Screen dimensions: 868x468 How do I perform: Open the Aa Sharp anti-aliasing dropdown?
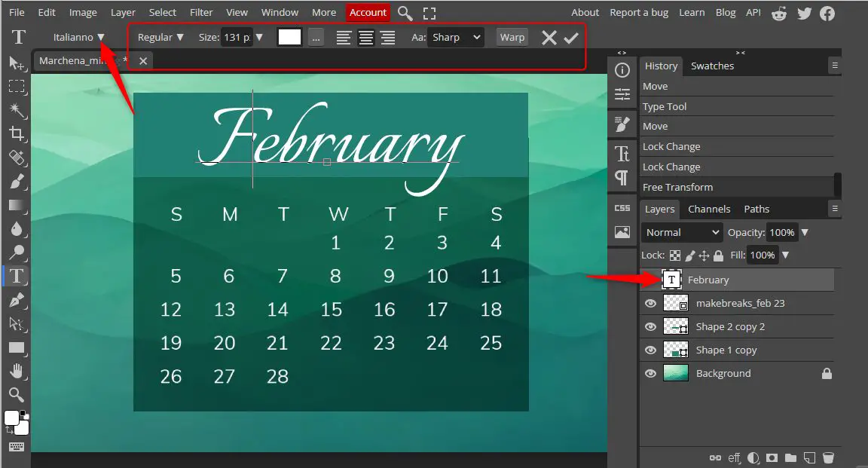click(455, 36)
